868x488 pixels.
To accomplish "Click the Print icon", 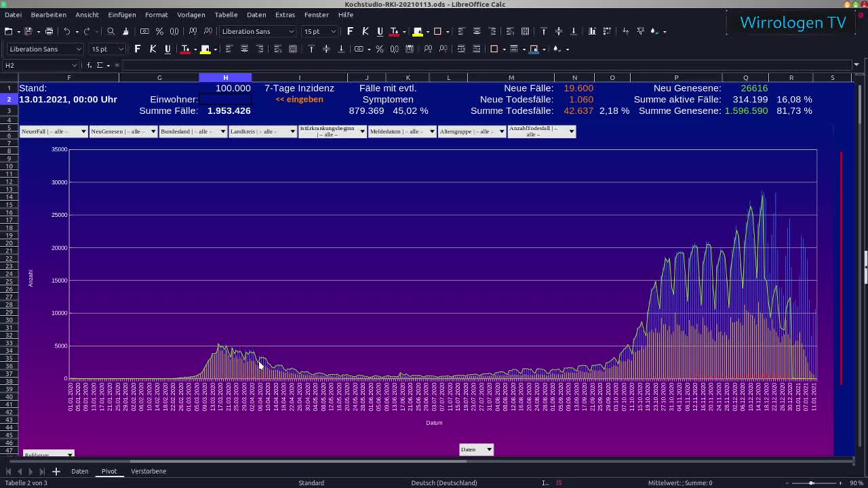I will (x=49, y=31).
